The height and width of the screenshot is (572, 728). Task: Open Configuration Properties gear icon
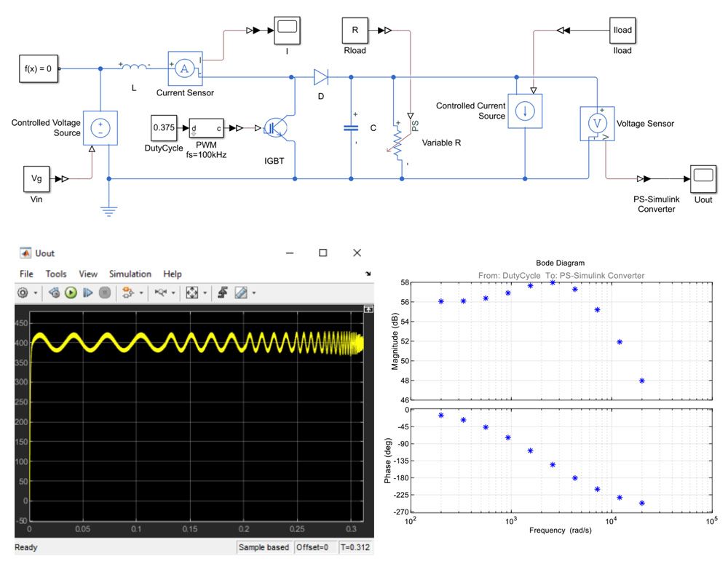22,293
